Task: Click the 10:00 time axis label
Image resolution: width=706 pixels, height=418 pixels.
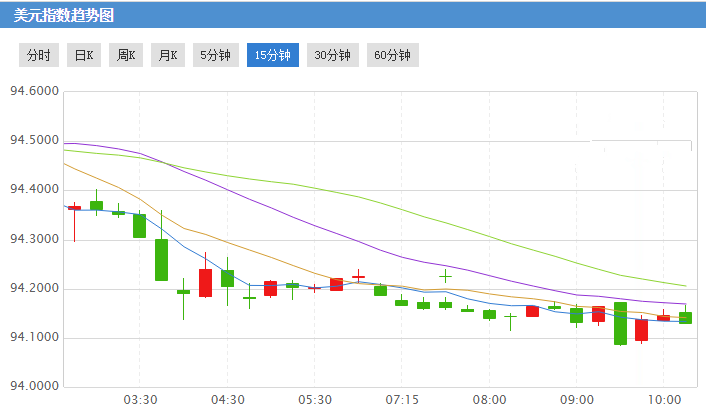Action: tap(664, 400)
